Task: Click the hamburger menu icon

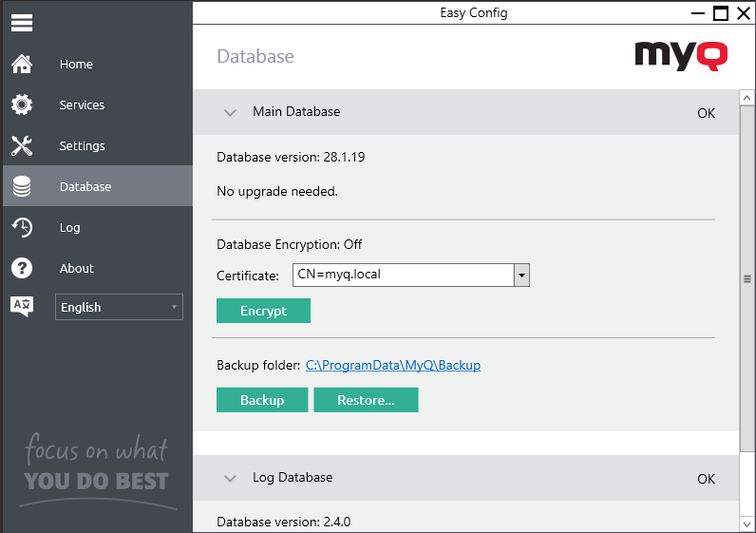Action: click(22, 22)
